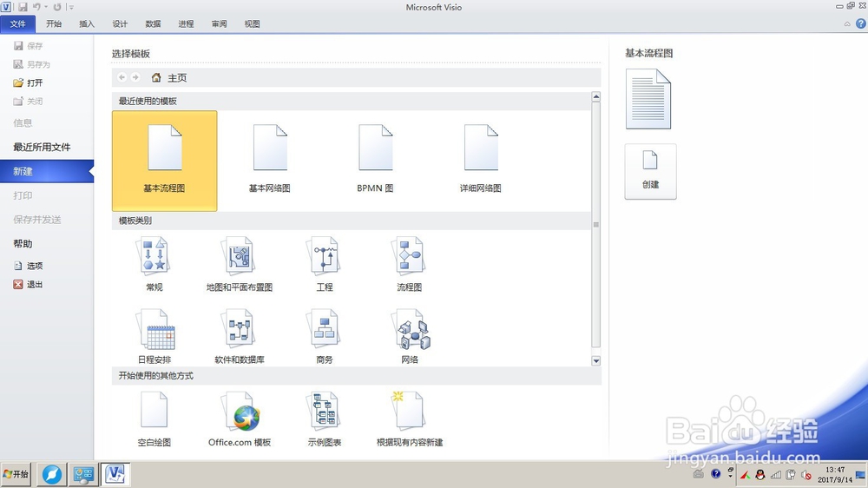This screenshot has height=488, width=868.
Task: Click the Visio taskbar button
Action: point(115,474)
